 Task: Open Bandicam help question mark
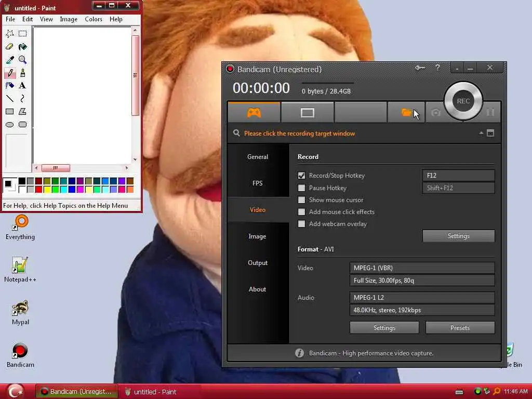(x=437, y=68)
